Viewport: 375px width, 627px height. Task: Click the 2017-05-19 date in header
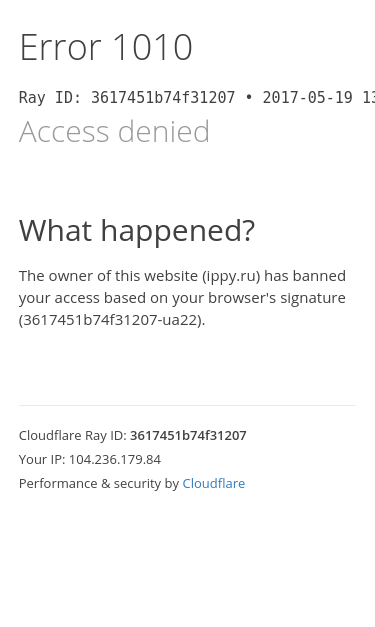tap(307, 98)
